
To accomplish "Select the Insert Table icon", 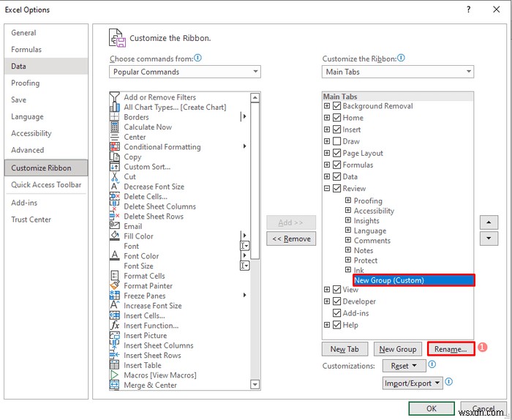I will click(114, 365).
